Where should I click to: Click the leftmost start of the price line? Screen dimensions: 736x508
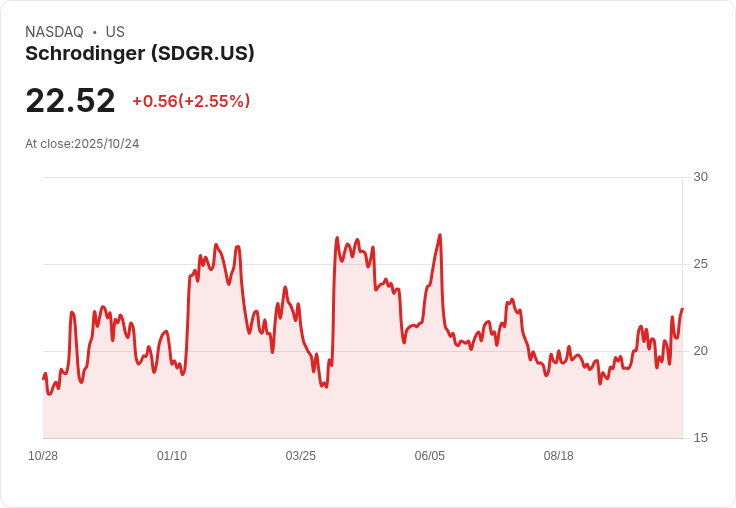click(x=43, y=378)
